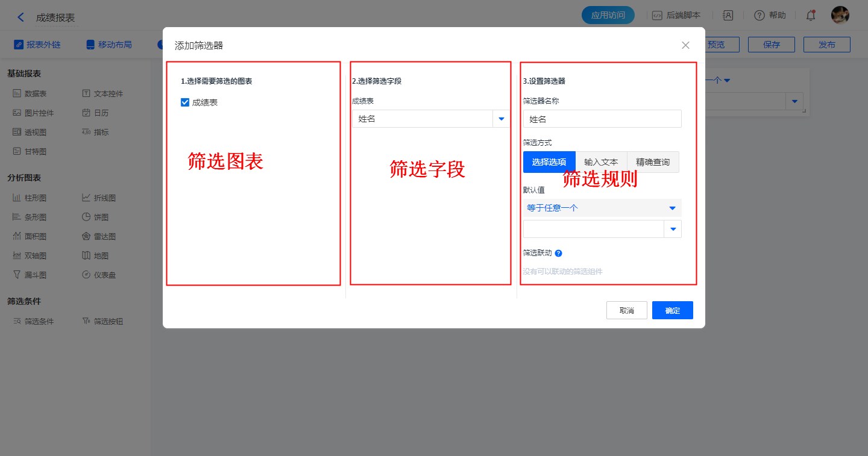Click 应用访问 in the top bar
The width and height of the screenshot is (868, 456).
coord(608,16)
